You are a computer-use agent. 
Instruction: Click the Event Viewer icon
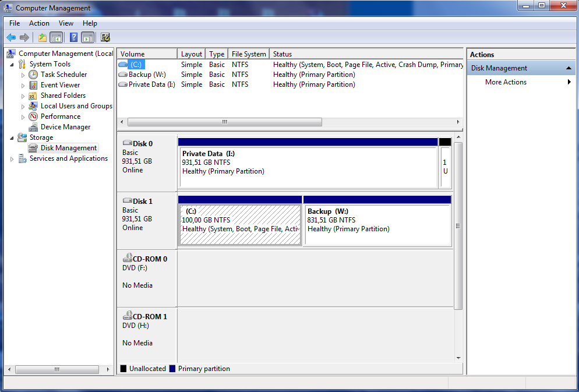[x=33, y=85]
